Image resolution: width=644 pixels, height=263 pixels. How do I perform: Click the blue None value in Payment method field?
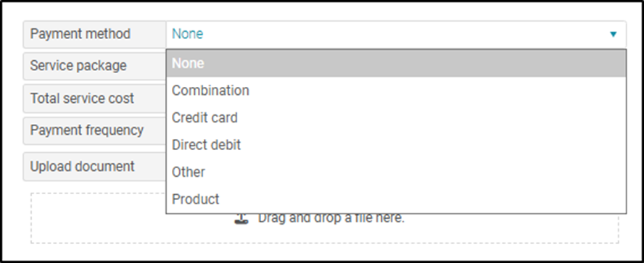point(187,33)
